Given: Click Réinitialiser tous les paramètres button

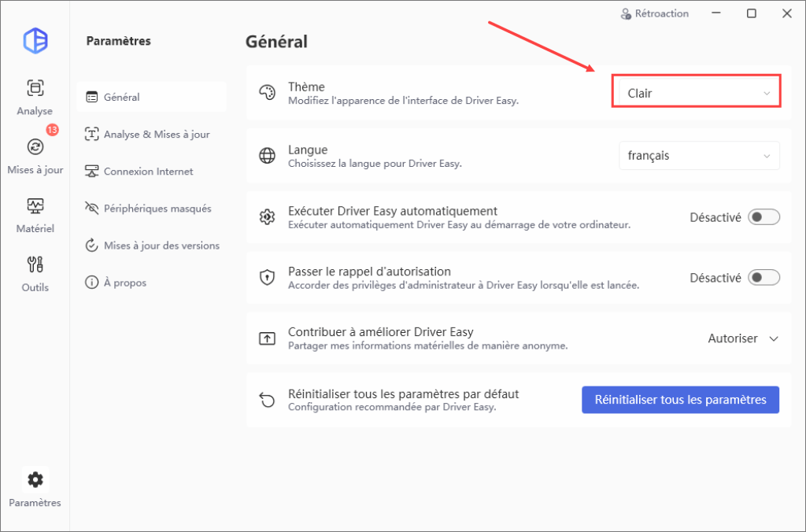Looking at the screenshot, I should tap(680, 399).
